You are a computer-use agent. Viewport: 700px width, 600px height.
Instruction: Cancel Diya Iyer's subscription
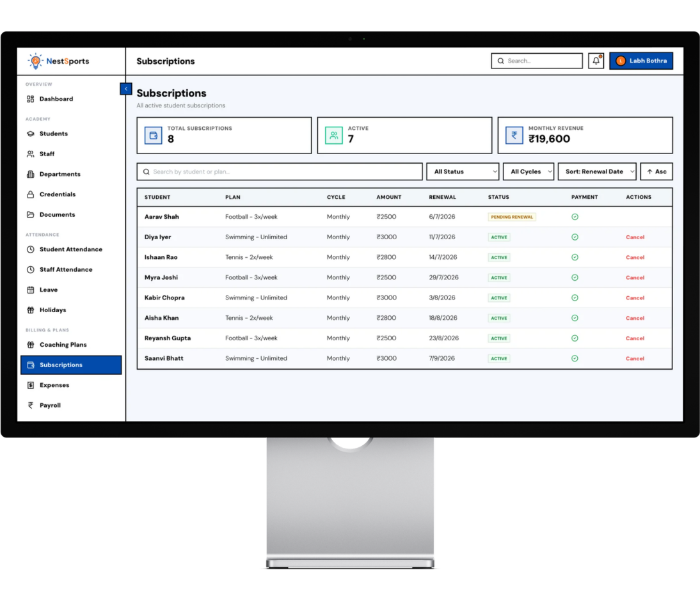pos(635,237)
